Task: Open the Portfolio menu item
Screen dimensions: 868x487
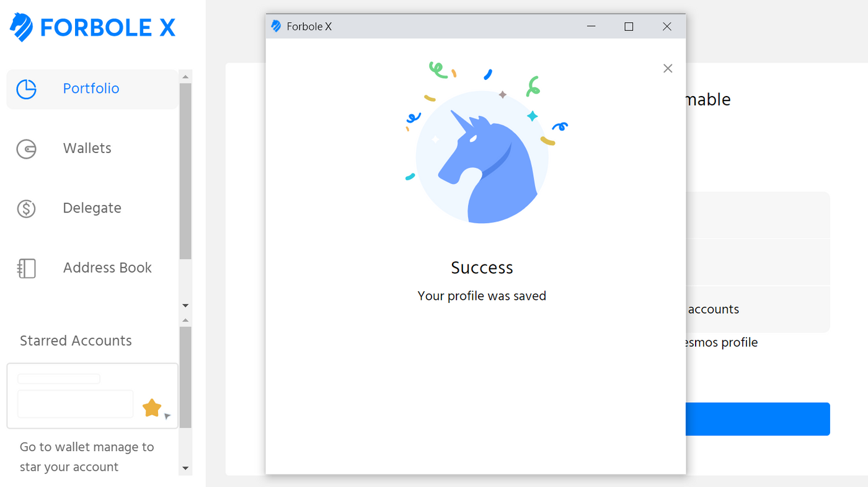Action: (92, 89)
